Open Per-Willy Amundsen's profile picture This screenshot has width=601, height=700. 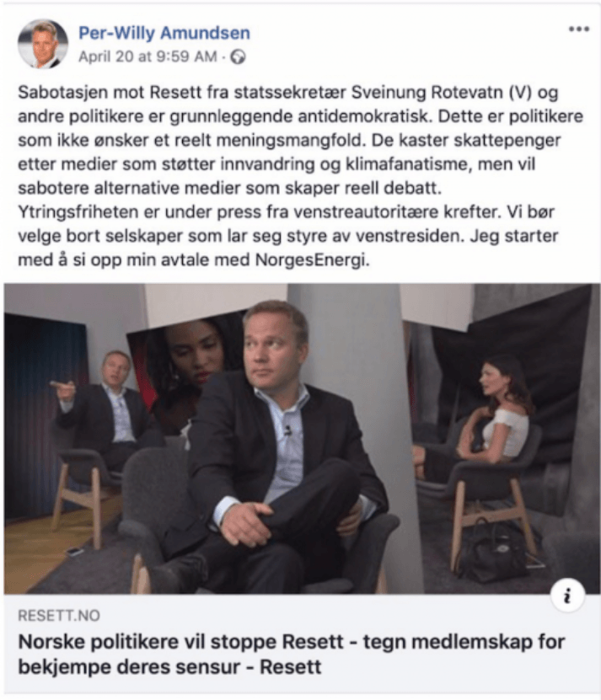(42, 44)
